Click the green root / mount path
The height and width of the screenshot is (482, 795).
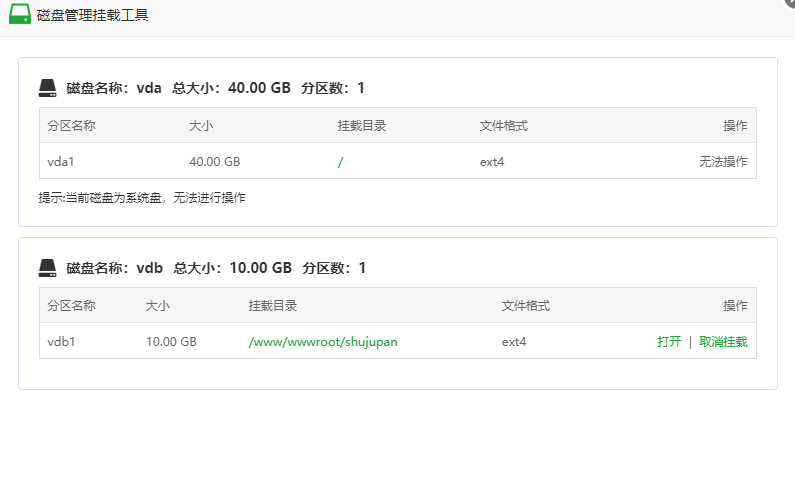pos(341,162)
